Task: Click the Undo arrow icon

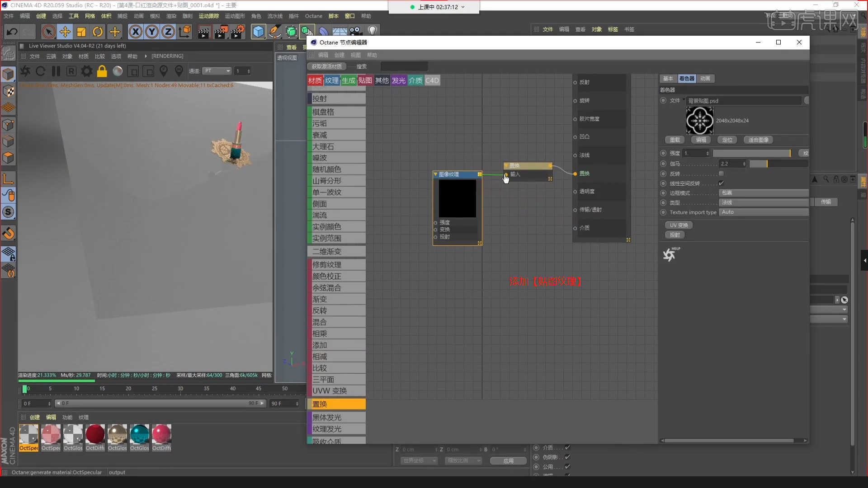Action: pos(12,32)
